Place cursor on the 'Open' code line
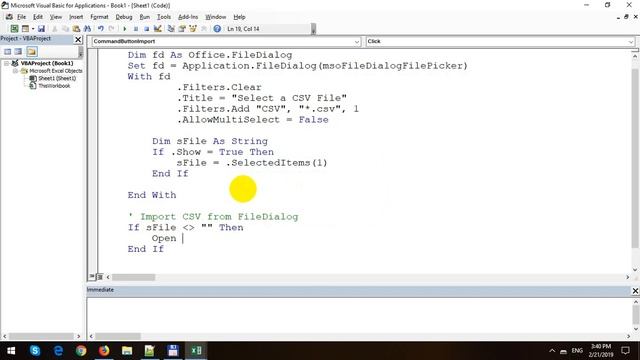Screen dimensions: 640x360 pyautogui.click(x=167, y=238)
